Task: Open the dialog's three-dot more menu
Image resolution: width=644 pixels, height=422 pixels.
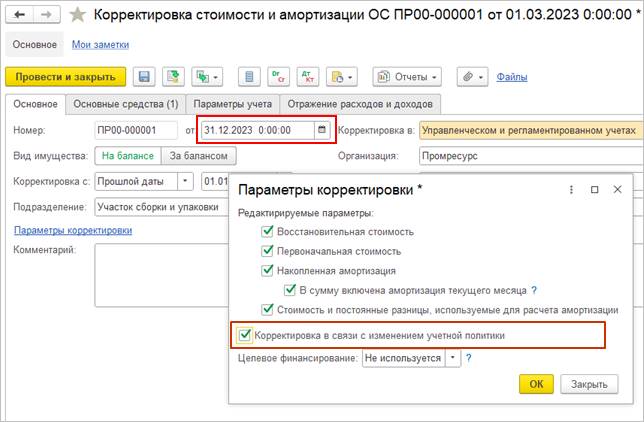Action: pyautogui.click(x=571, y=189)
